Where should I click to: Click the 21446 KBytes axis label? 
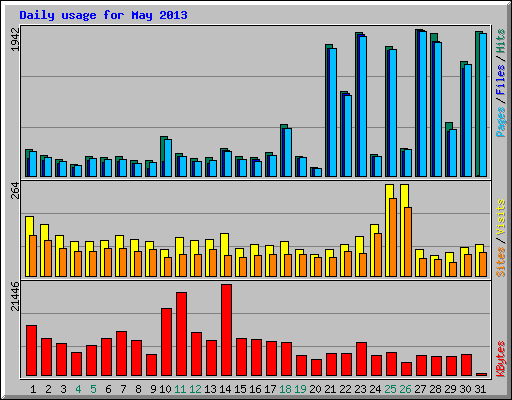pyautogui.click(x=15, y=296)
